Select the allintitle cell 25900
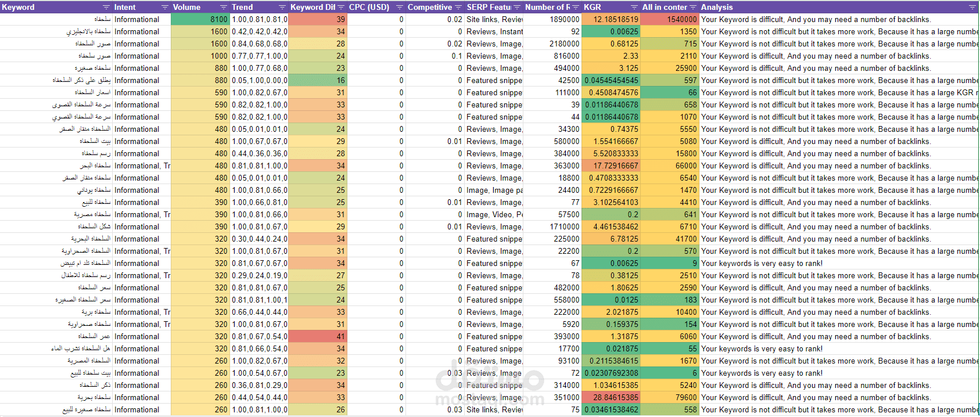 [670, 68]
